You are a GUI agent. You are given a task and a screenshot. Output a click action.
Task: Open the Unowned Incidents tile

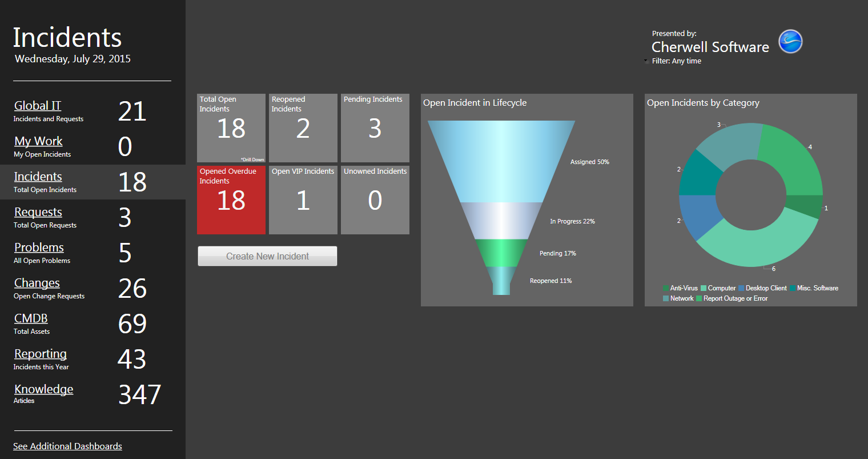(x=375, y=200)
